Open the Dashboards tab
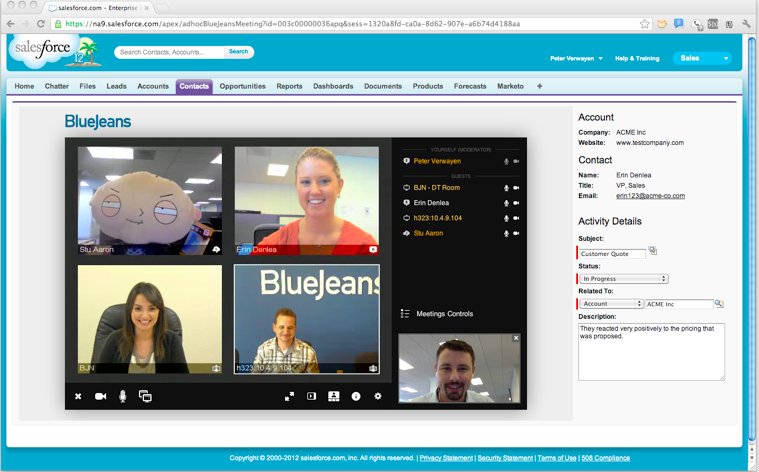 coord(333,86)
